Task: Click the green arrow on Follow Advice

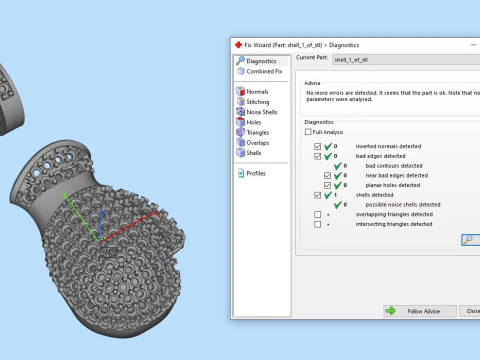Action: pyautogui.click(x=390, y=311)
